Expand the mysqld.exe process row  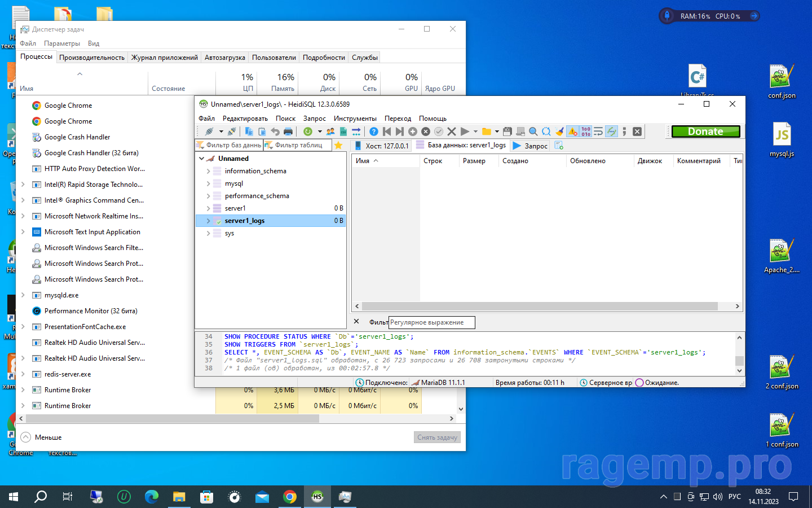pos(23,295)
